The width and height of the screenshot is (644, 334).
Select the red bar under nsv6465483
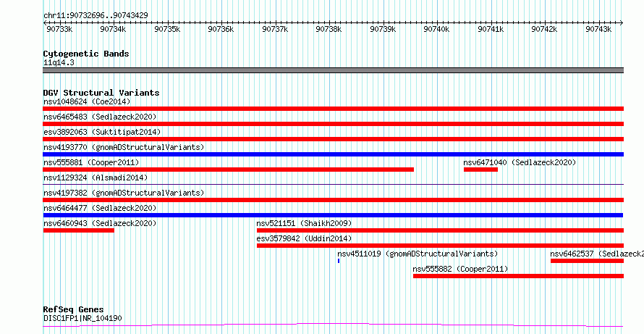pyautogui.click(x=333, y=124)
